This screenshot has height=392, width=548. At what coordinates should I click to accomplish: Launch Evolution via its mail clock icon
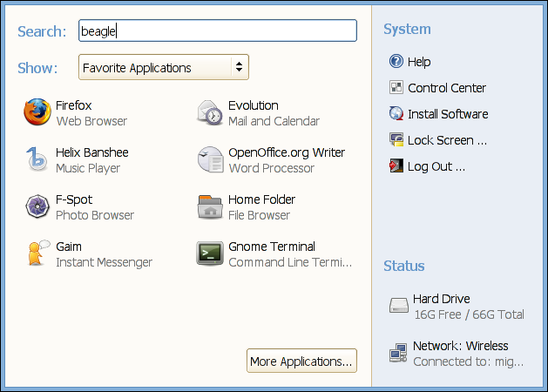pyautogui.click(x=210, y=112)
